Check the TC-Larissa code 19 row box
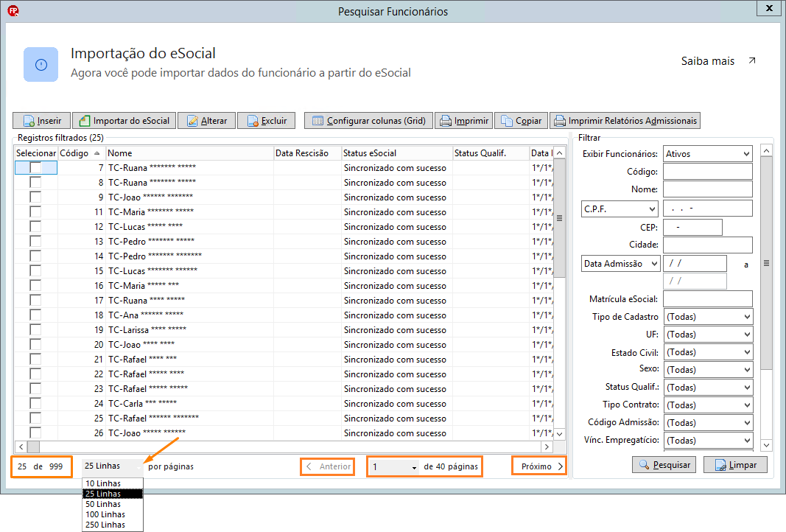This screenshot has height=532, width=786. point(35,329)
